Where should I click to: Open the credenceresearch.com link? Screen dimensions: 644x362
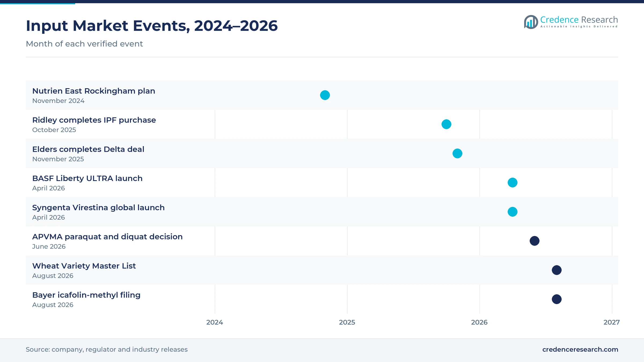(x=580, y=349)
